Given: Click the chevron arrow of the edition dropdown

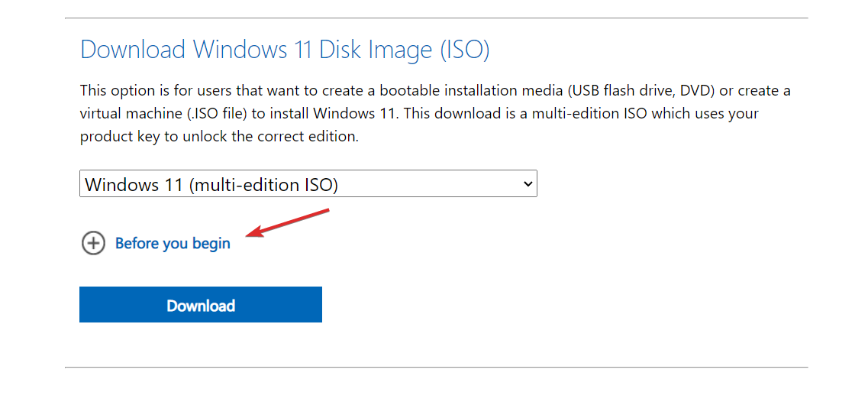Looking at the screenshot, I should click(526, 184).
